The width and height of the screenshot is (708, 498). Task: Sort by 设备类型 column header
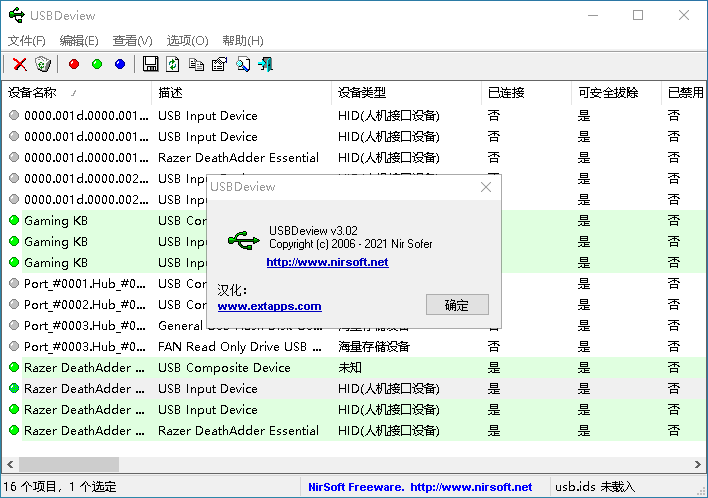[x=406, y=93]
